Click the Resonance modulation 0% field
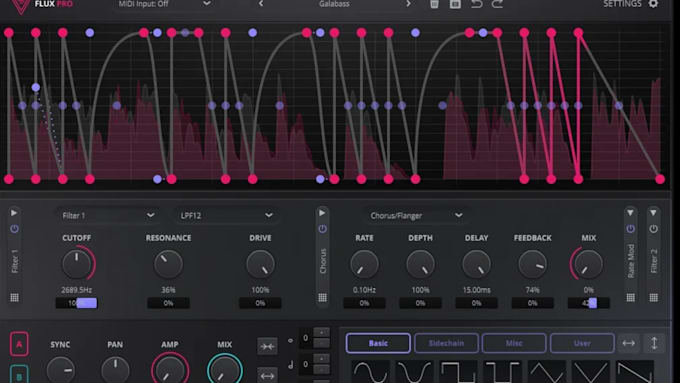The height and width of the screenshot is (383, 680). [x=168, y=303]
